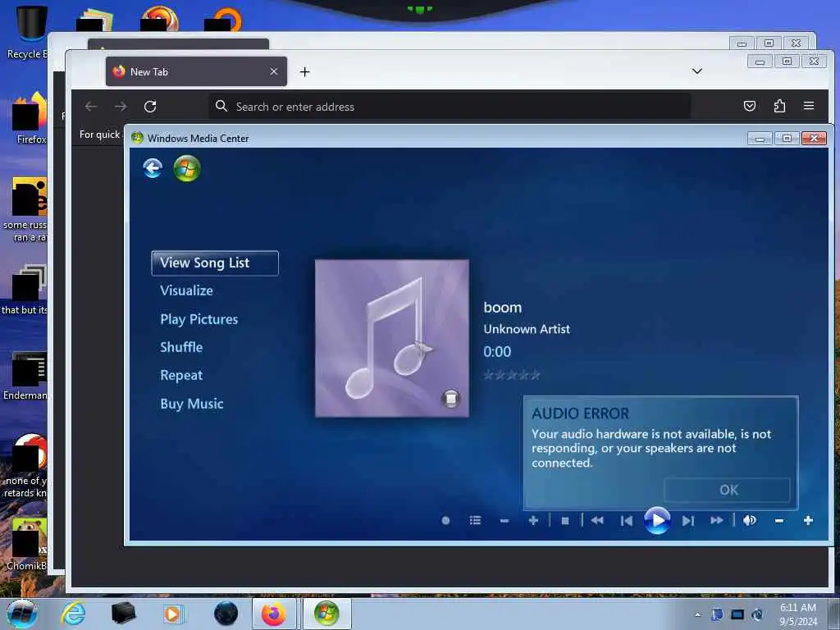Image resolution: width=840 pixels, height=630 pixels.
Task: Decrease volume with minus button
Action: click(779, 520)
